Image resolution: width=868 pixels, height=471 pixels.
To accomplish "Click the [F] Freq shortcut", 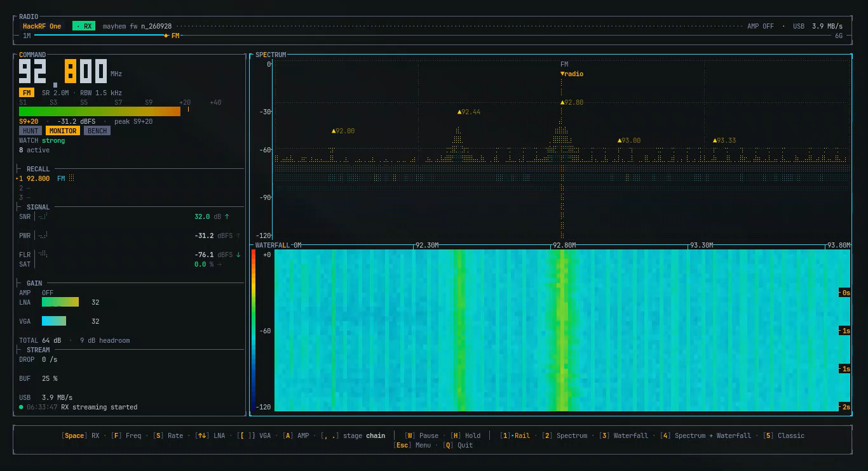I will pos(126,435).
